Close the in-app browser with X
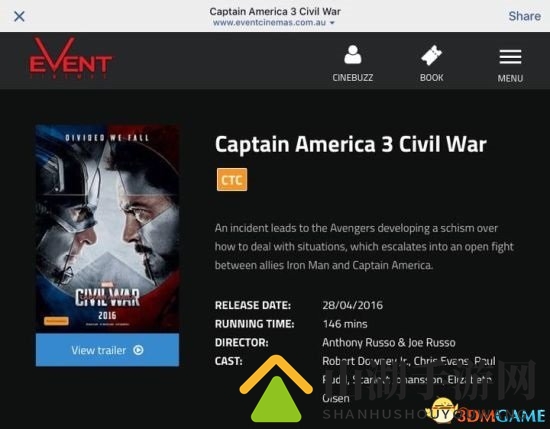Image resolution: width=550 pixels, height=429 pixels. (x=19, y=16)
